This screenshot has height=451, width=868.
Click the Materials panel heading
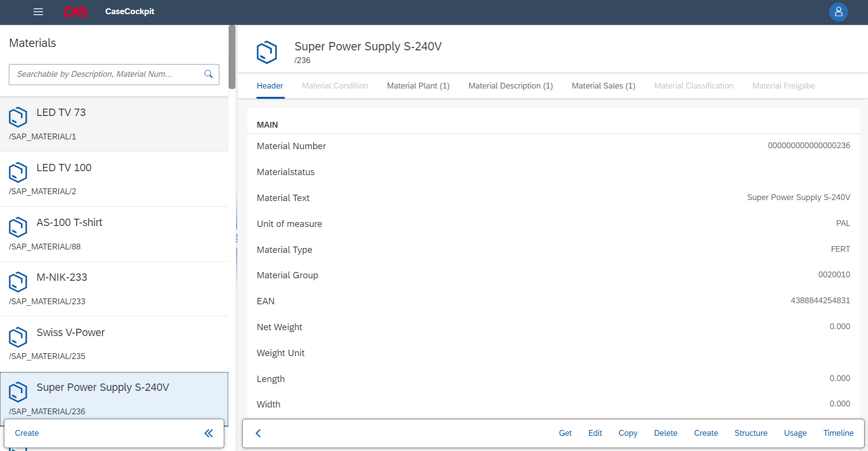pyautogui.click(x=33, y=43)
